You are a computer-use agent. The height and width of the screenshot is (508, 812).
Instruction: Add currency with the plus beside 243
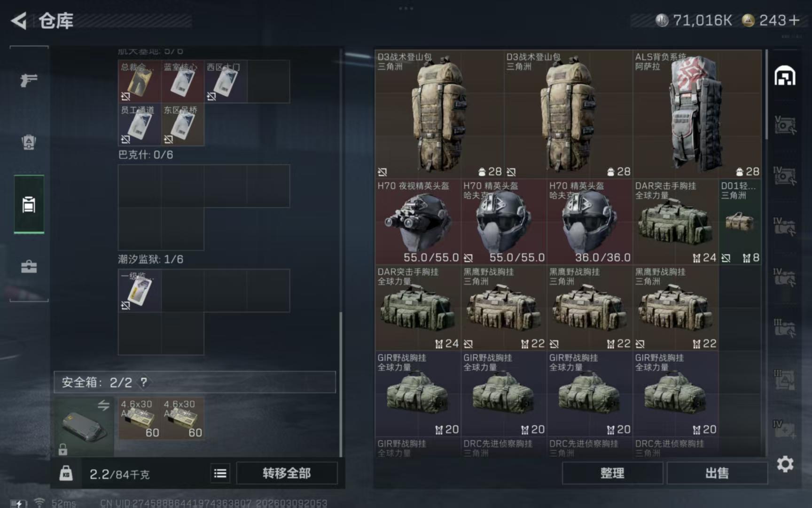[794, 20]
